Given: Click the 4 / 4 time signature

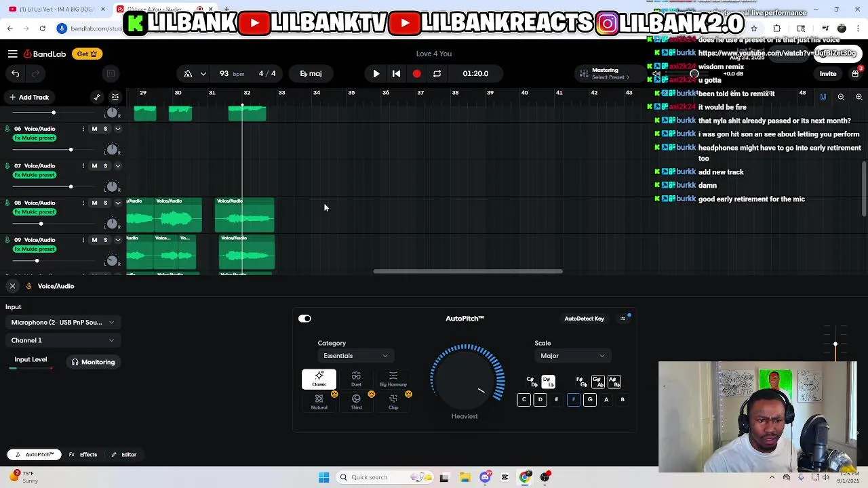Looking at the screenshot, I should point(267,73).
